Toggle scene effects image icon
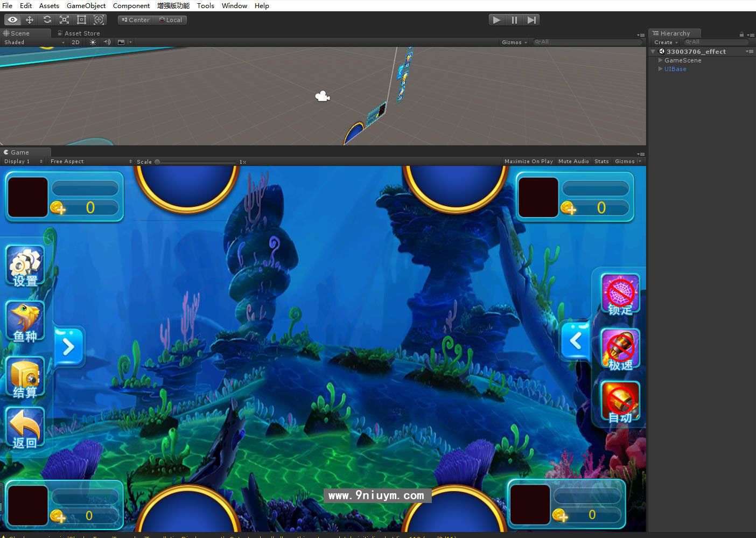The height and width of the screenshot is (538, 756). 121,42
